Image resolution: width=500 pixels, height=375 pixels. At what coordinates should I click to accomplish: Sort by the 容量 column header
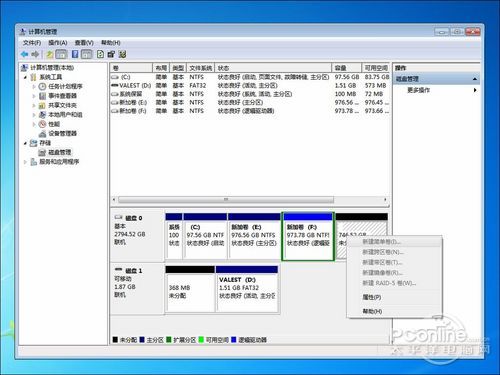point(346,68)
